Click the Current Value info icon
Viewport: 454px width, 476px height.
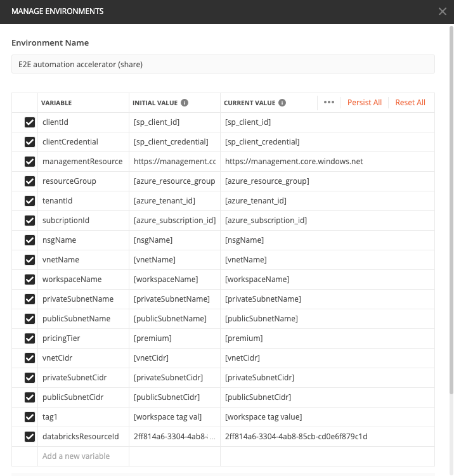click(x=282, y=103)
